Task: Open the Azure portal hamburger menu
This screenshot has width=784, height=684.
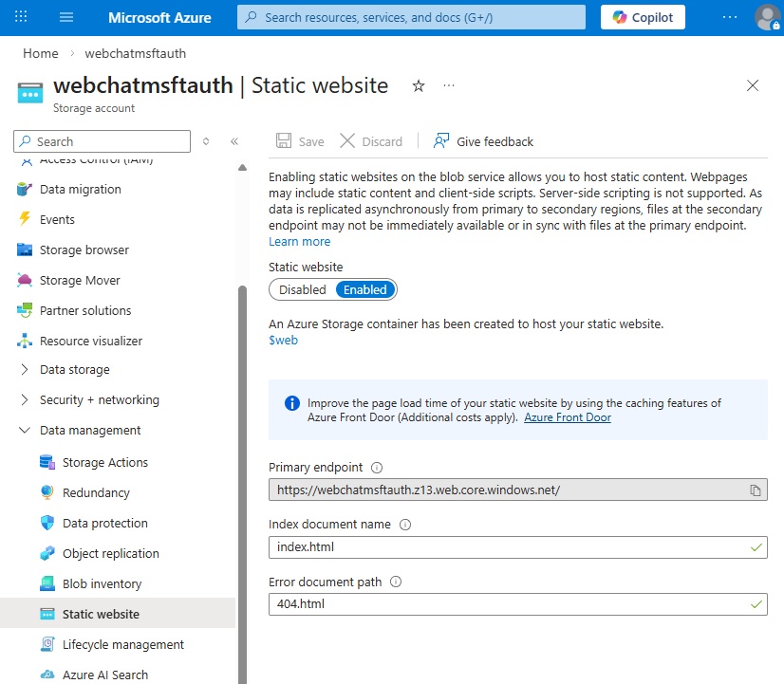Action: coord(66,17)
